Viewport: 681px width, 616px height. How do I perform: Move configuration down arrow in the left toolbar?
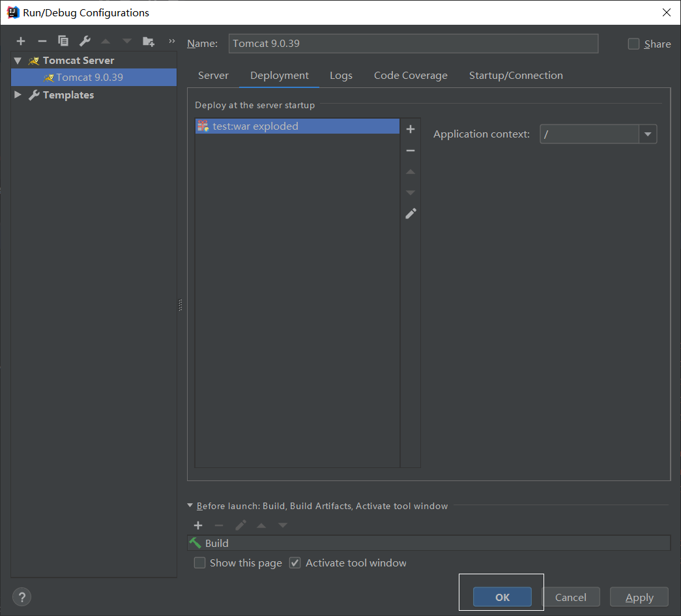(127, 41)
